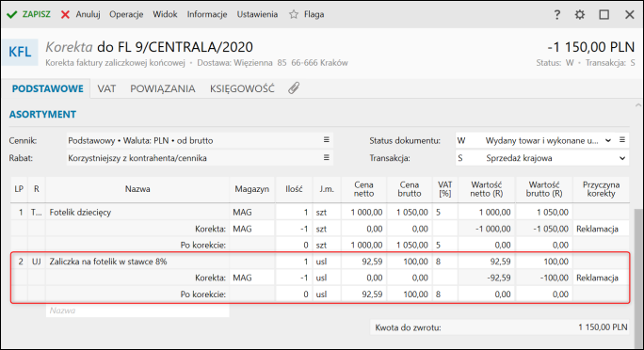This screenshot has width=644, height=350.
Task: Save document with ZAPISZ checkmark
Action: 28,14
